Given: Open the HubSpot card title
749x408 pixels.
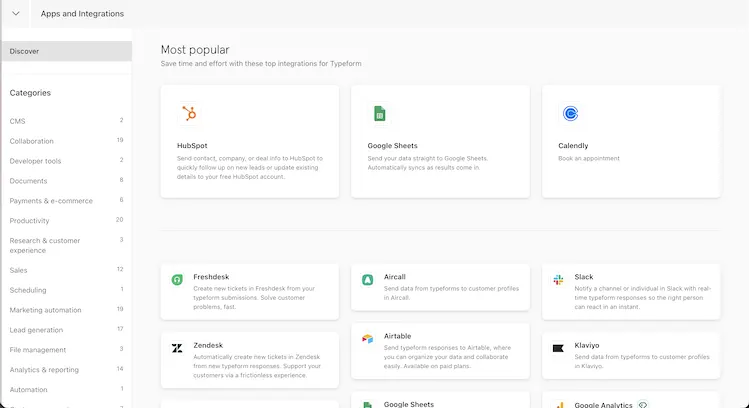Looking at the screenshot, I should tap(192, 146).
